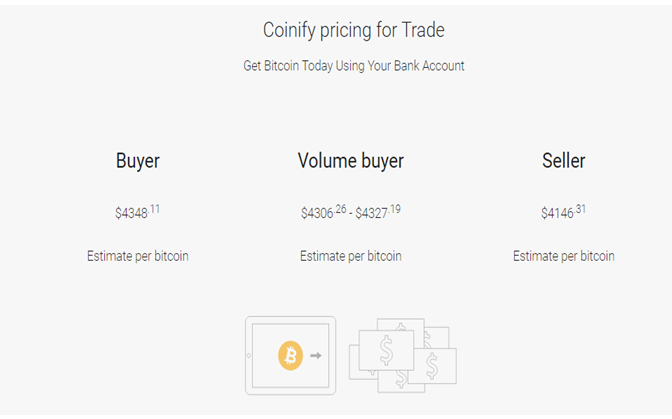Click the grey arrow beside Bitcoin coin
The image size is (672, 419).
pos(316,356)
